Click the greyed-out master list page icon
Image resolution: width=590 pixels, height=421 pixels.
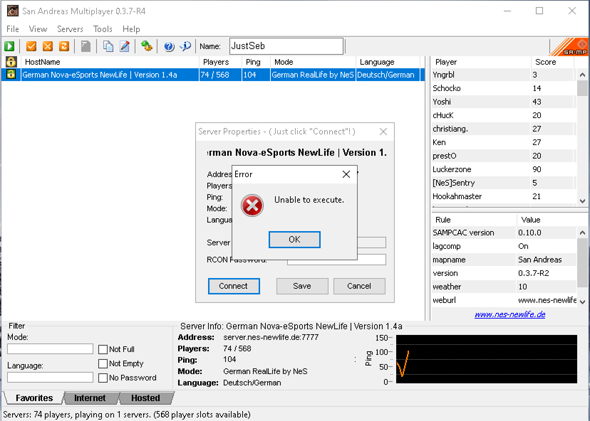point(86,46)
